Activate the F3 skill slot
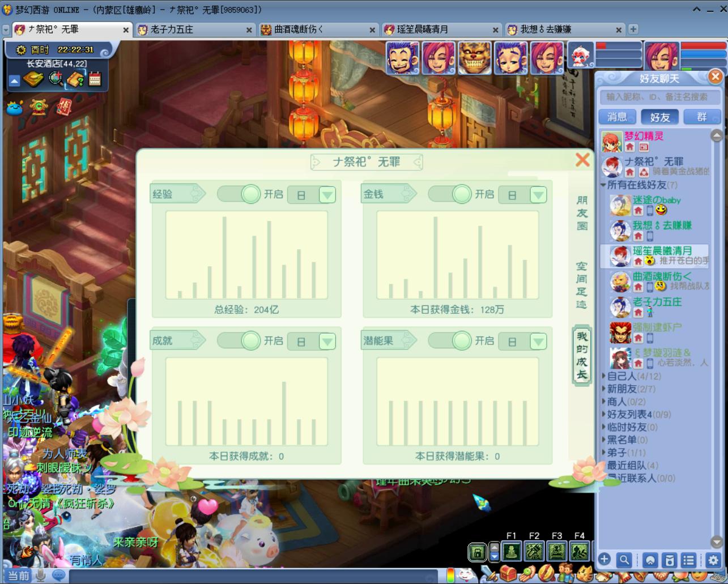The height and width of the screenshot is (584, 728). [557, 551]
